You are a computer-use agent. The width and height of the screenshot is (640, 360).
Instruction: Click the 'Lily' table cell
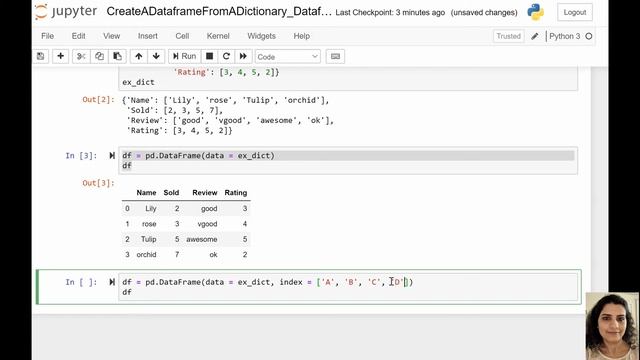pyautogui.click(x=151, y=209)
